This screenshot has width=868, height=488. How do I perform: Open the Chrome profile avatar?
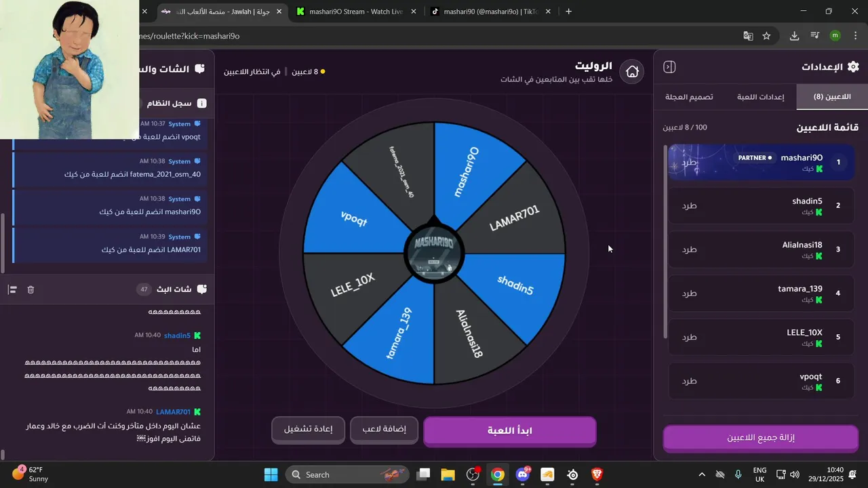coord(835,36)
